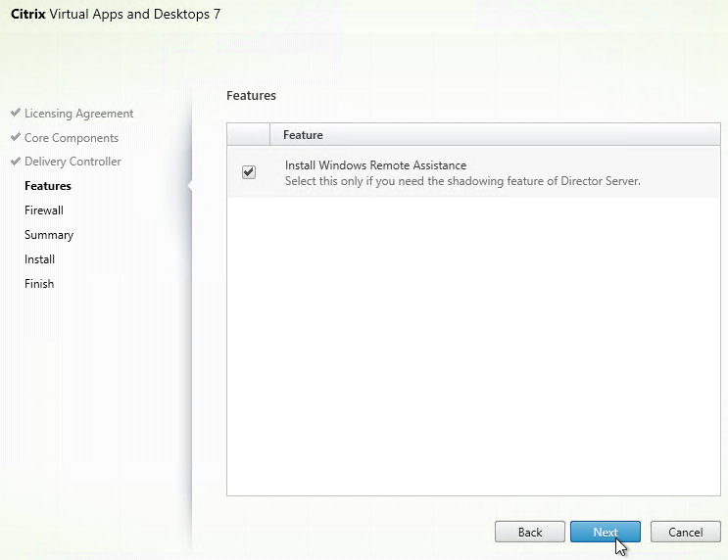Click the Feature column header
Image resolution: width=728 pixels, height=560 pixels.
495,134
